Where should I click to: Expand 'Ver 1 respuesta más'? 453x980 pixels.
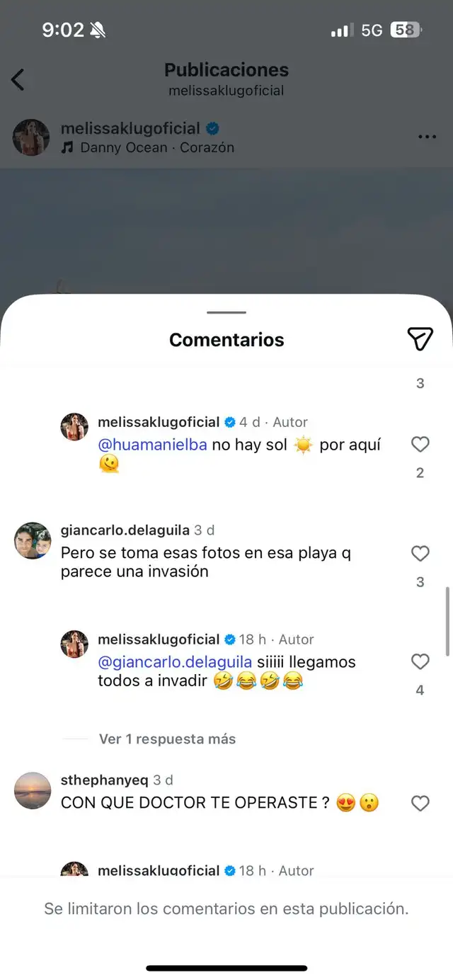tap(170, 739)
